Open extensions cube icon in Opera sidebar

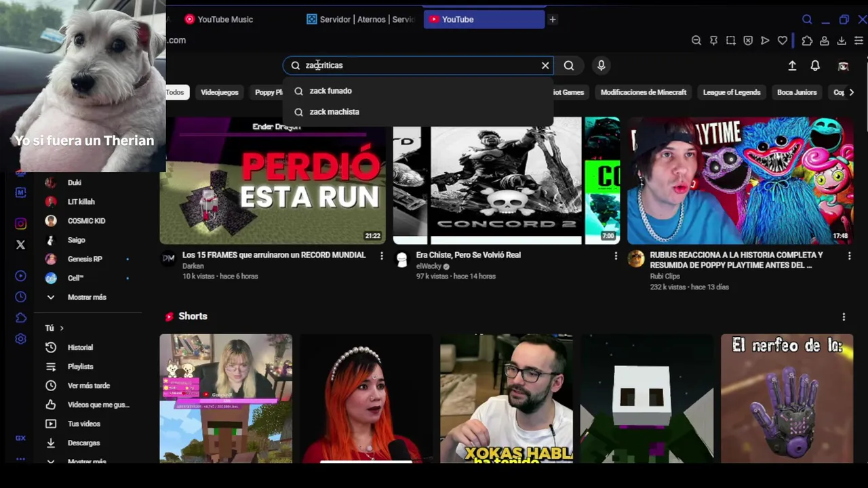[x=20, y=318]
